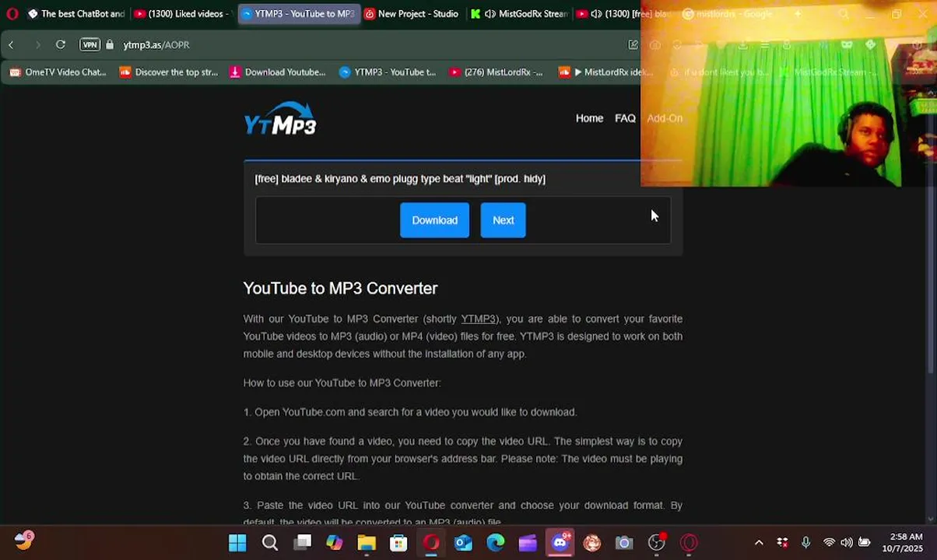The image size is (937, 560).
Task: Open OBS Studio from taskbar
Action: click(x=657, y=543)
